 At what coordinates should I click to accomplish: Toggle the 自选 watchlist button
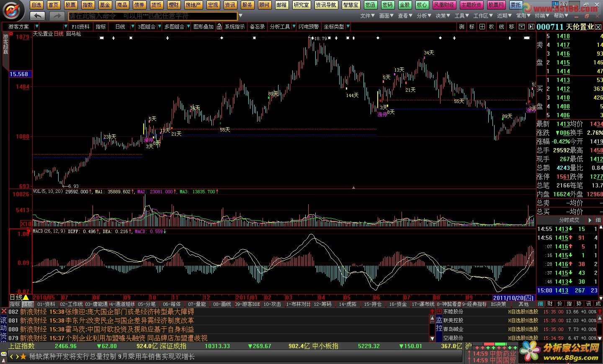(x=36, y=5)
